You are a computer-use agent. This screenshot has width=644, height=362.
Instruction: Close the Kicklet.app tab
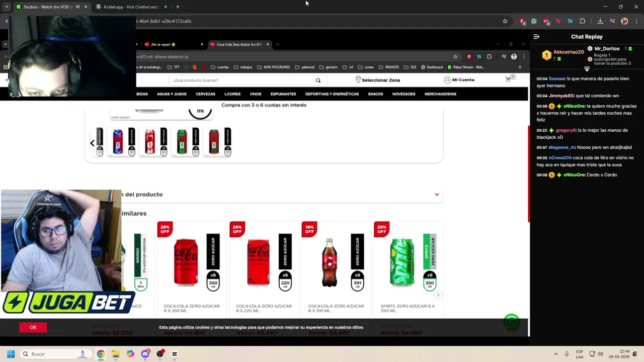pyautogui.click(x=166, y=7)
